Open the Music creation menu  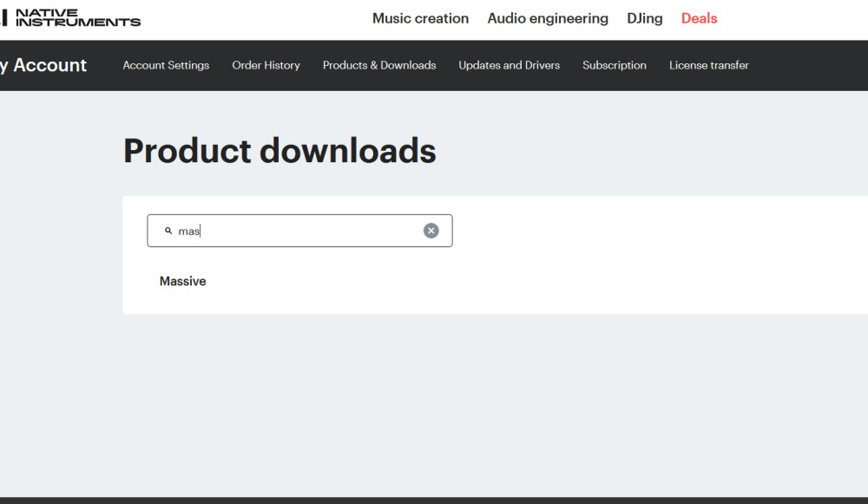pos(420,18)
